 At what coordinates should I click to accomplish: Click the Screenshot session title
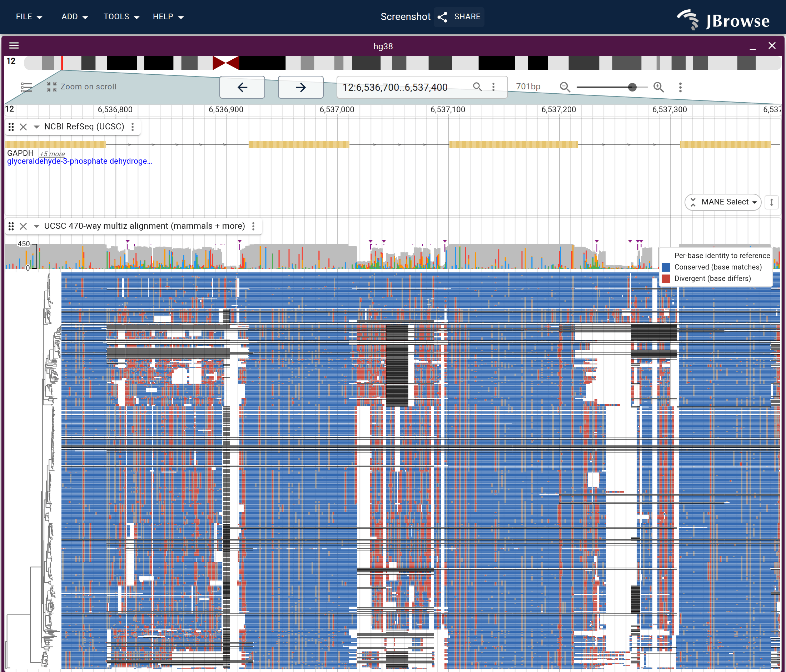(406, 17)
